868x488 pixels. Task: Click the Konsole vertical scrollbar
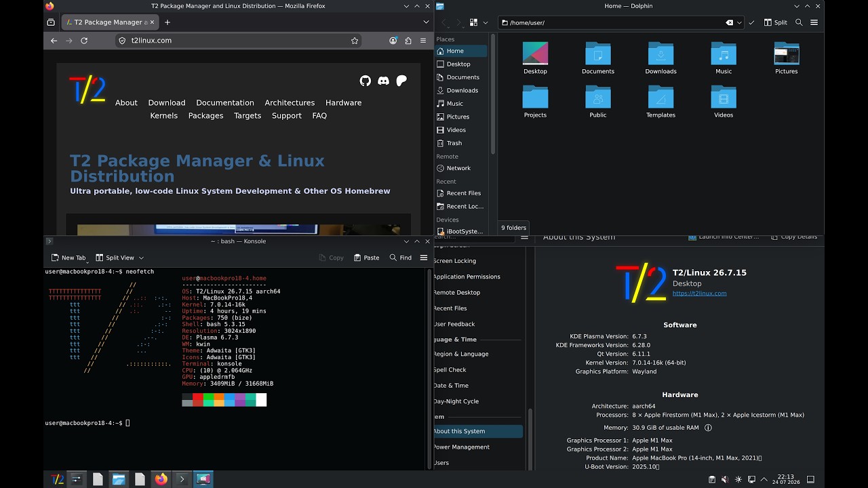[x=429, y=369]
